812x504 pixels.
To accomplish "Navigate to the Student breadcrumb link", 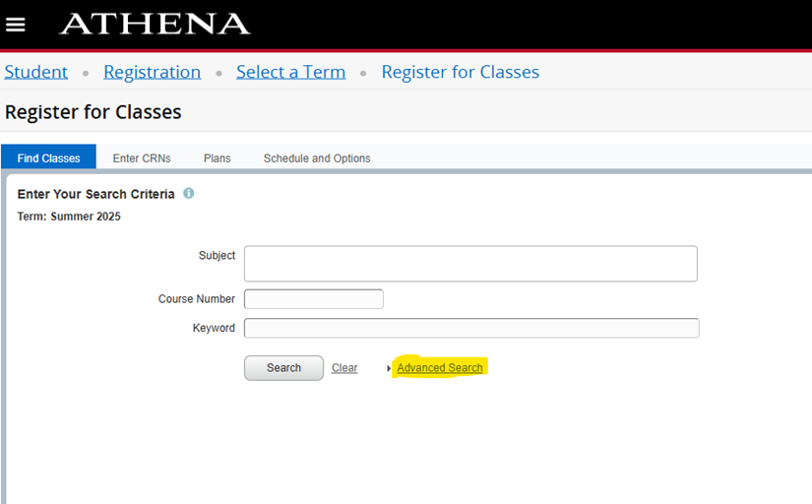I will [x=36, y=72].
